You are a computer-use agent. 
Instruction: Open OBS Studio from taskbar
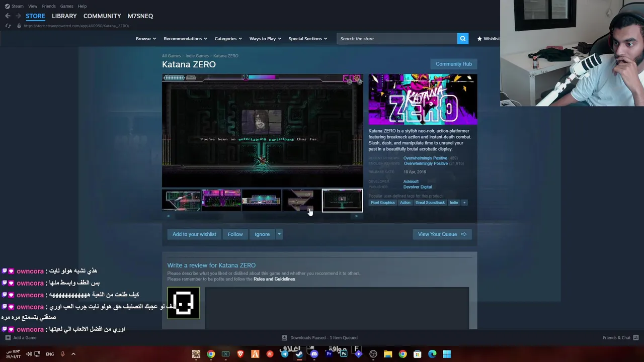click(373, 354)
